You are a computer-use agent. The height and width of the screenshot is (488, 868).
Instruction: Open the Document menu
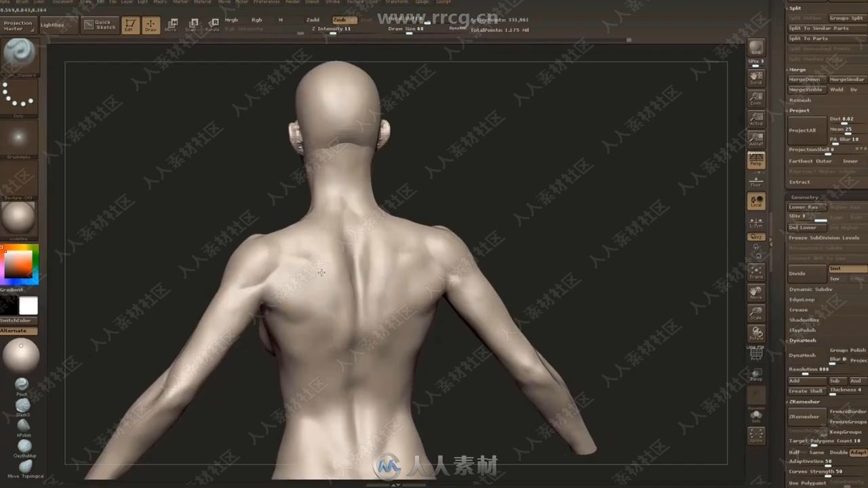pos(62,2)
